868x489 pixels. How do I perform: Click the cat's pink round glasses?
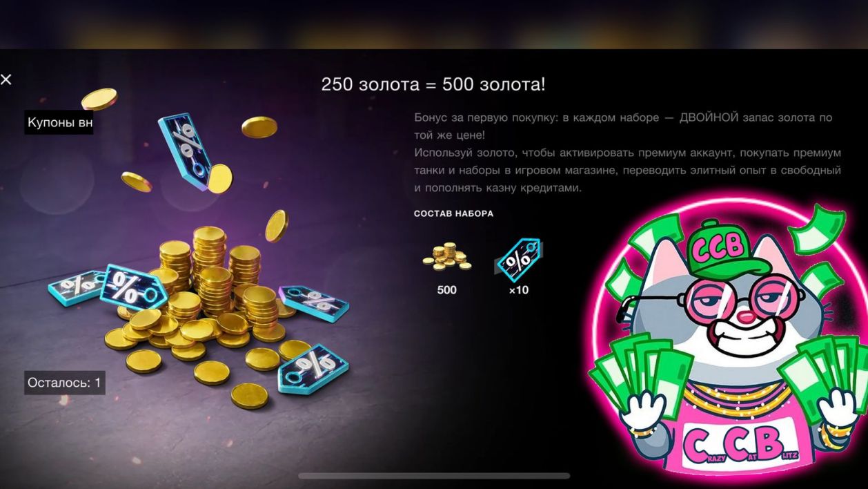pos(720,295)
